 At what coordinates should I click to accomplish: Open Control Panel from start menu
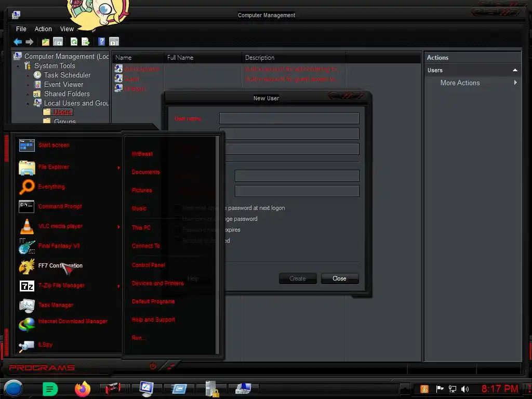148,265
